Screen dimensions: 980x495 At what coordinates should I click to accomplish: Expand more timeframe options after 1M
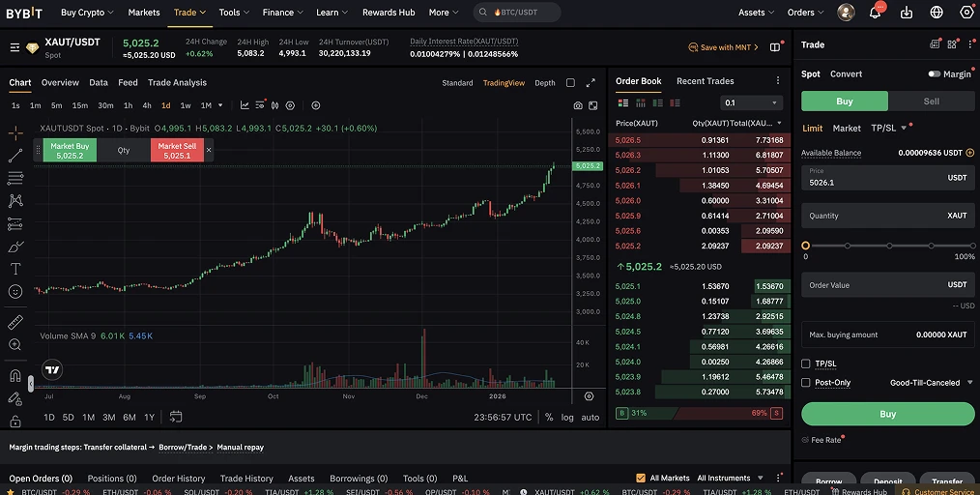(220, 105)
